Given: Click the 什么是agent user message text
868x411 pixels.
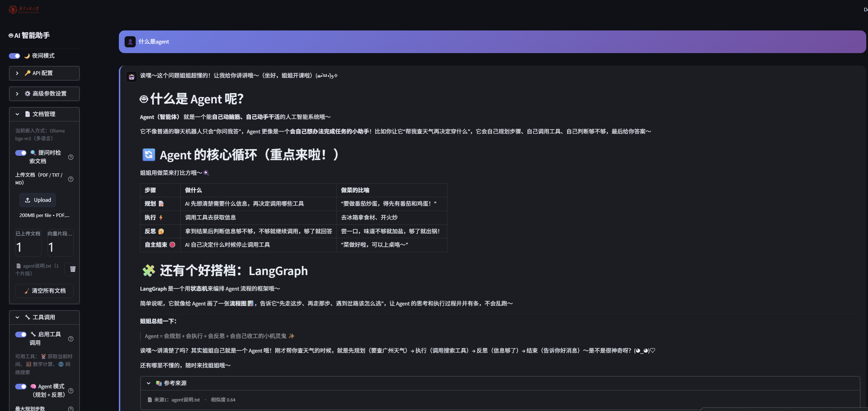Looking at the screenshot, I should (x=154, y=42).
